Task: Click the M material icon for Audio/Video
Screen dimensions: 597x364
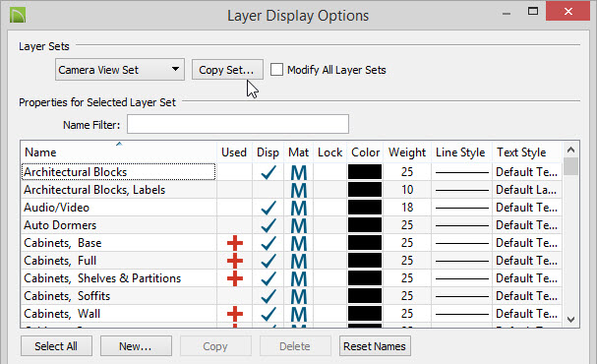Action: pyautogui.click(x=299, y=208)
